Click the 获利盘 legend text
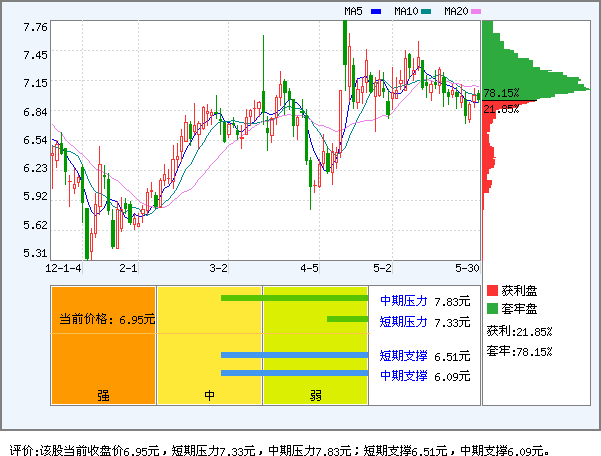 (519, 291)
